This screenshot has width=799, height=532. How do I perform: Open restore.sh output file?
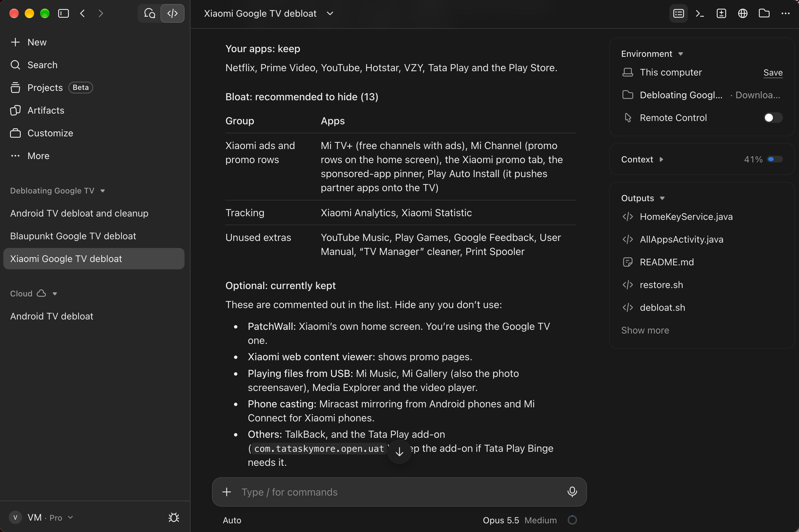[x=661, y=285]
